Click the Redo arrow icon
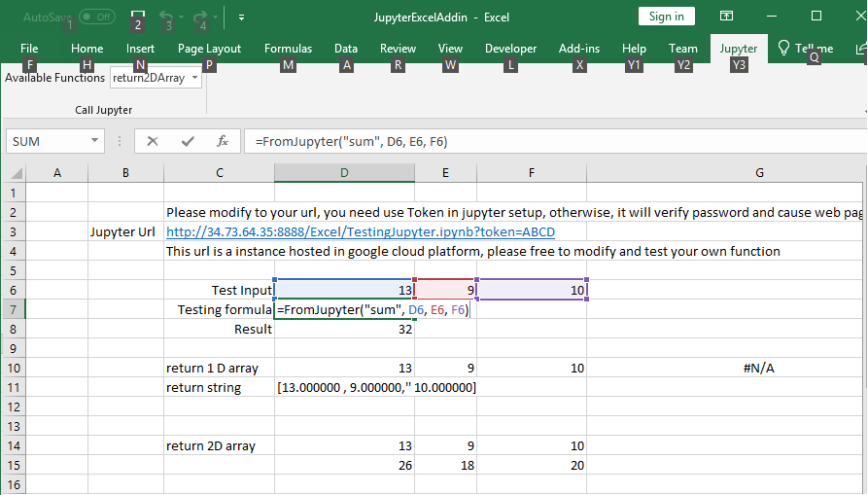Screen dimensions: 868x495 click(200, 17)
